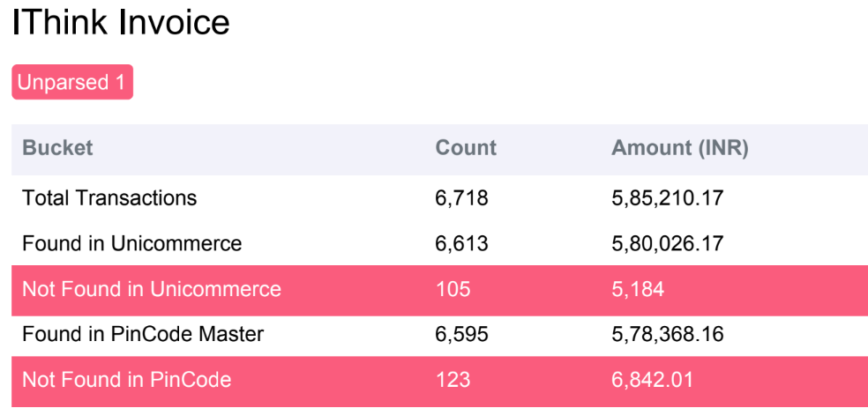The width and height of the screenshot is (868, 408).
Task: Click the highlighted amount 5,184
Action: [638, 289]
